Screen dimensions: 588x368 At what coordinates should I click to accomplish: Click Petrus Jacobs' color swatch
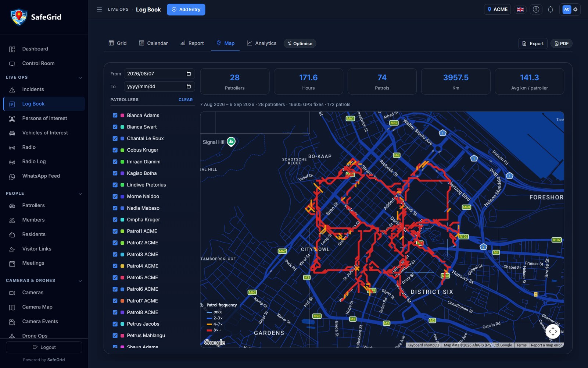[122, 324]
